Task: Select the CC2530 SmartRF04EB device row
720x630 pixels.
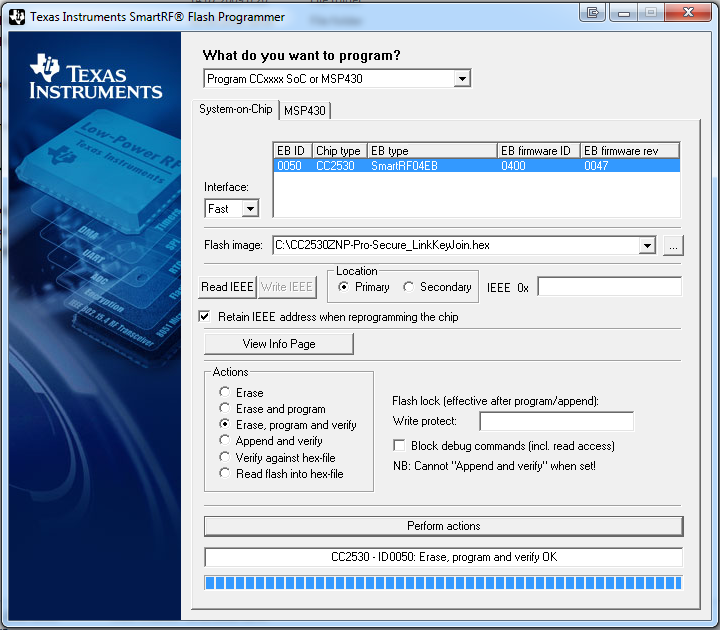Action: (477, 166)
